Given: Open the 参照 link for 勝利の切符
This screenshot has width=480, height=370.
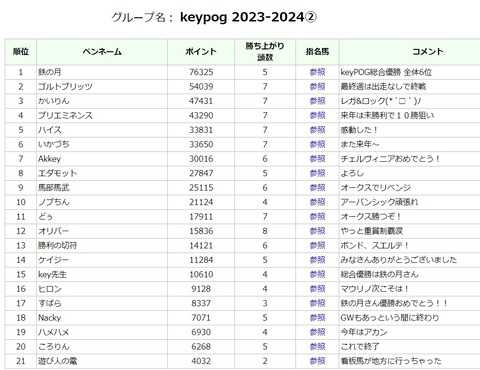Looking at the screenshot, I should (317, 245).
